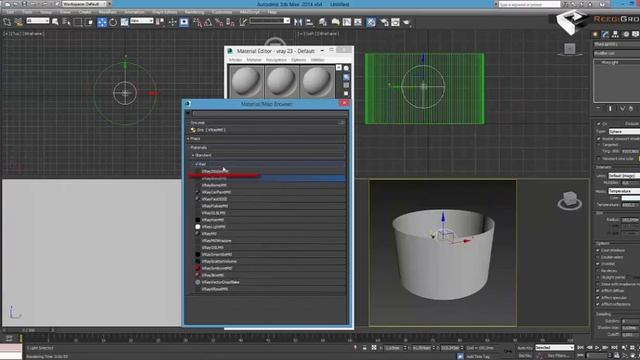640x360 pixels.
Task: Activate the Select and Move tool
Action: pyautogui.click(x=102, y=22)
